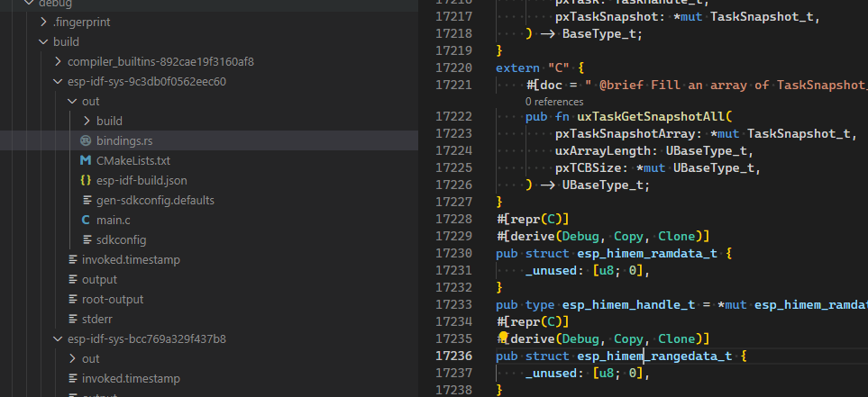Open esp-idf-build.json file
The height and width of the screenshot is (397, 868).
pos(142,181)
